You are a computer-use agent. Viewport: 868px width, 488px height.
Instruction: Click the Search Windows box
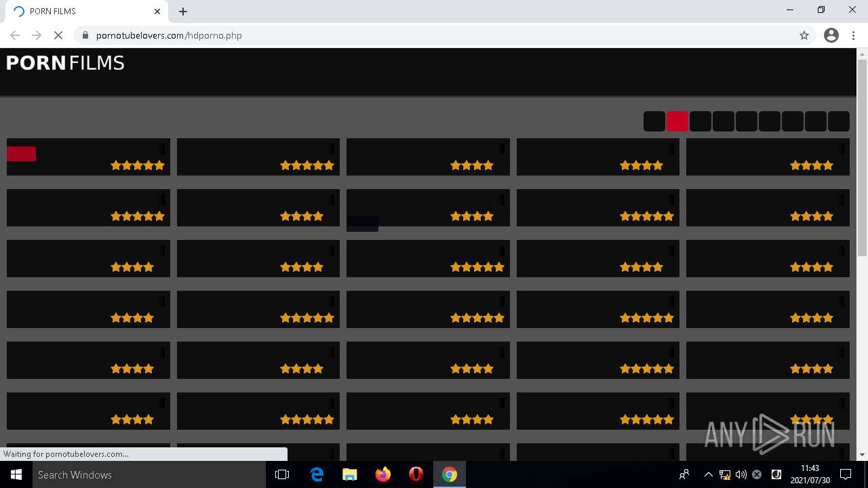coord(149,474)
